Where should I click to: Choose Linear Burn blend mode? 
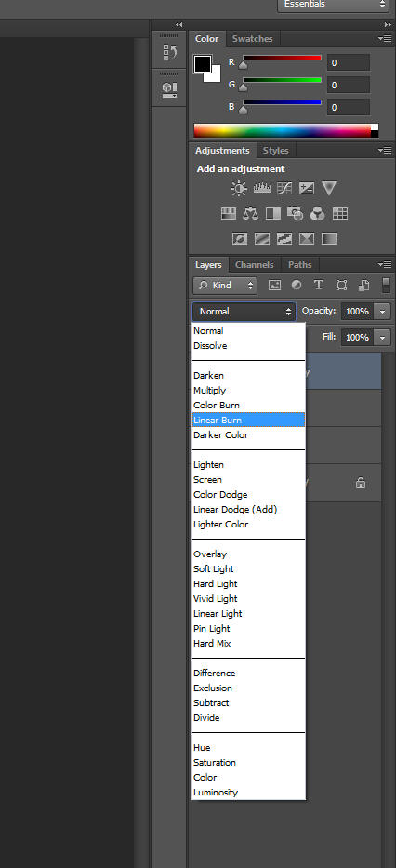(248, 421)
